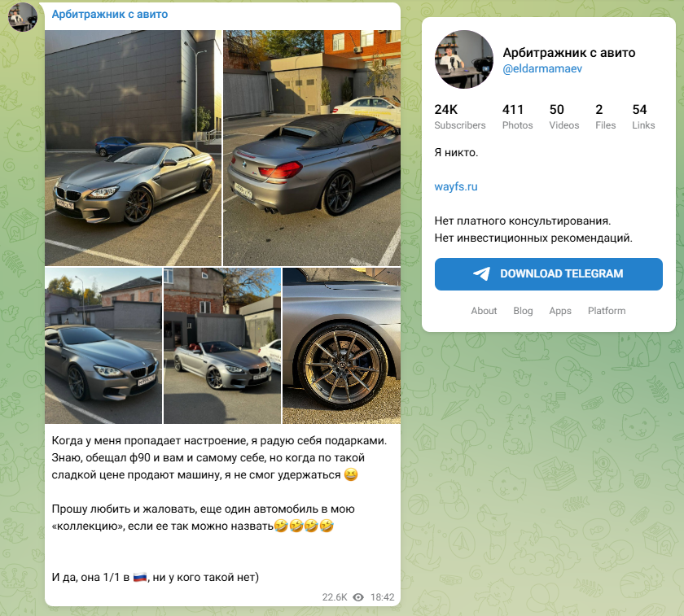This screenshot has width=684, height=616.
Task: Click the Download Telegram button
Action: point(548,273)
